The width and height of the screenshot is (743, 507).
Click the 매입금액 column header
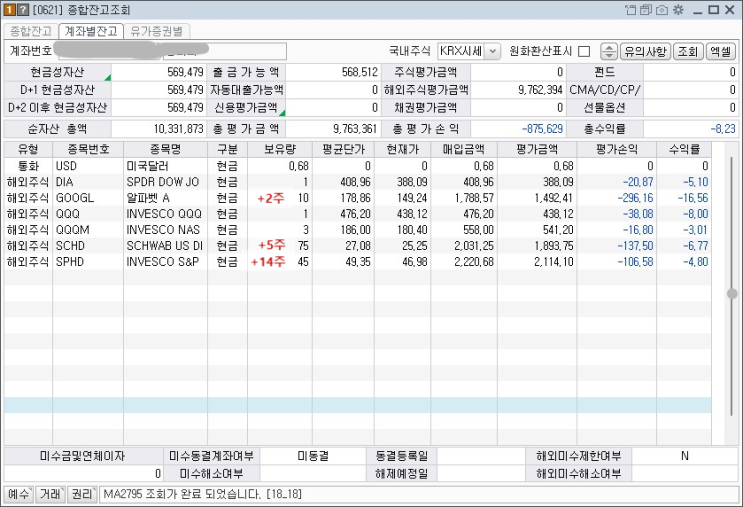[x=464, y=150]
